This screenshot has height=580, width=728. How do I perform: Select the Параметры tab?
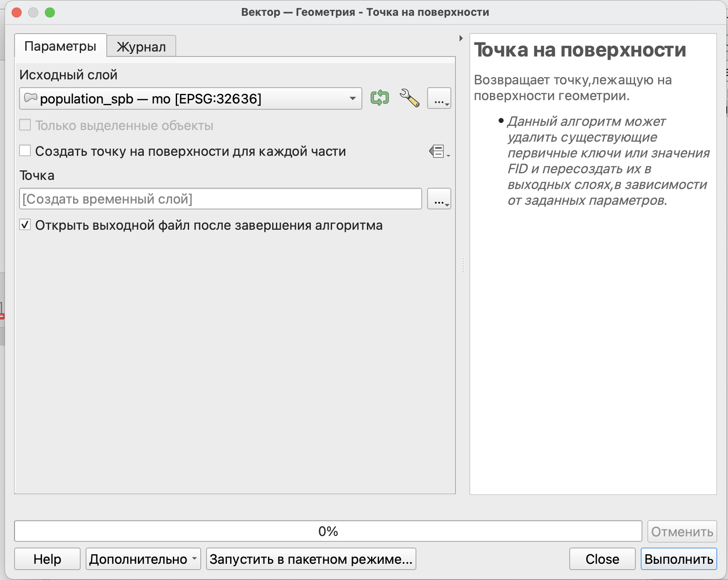pyautogui.click(x=60, y=46)
